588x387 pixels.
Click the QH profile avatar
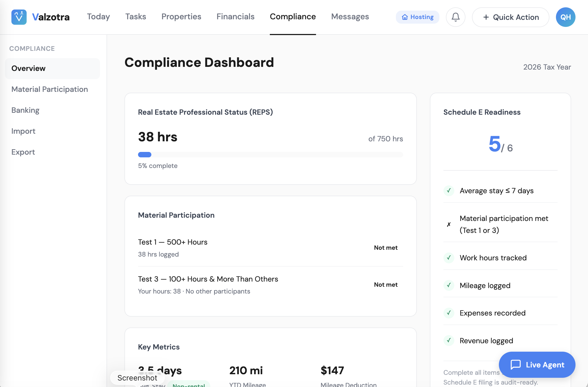[x=565, y=17]
